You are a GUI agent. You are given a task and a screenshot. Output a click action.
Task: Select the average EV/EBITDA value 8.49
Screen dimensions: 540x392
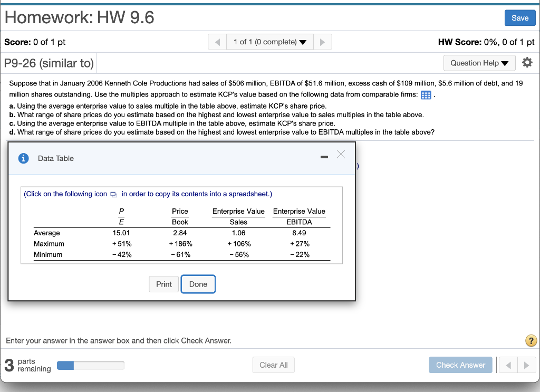point(299,233)
